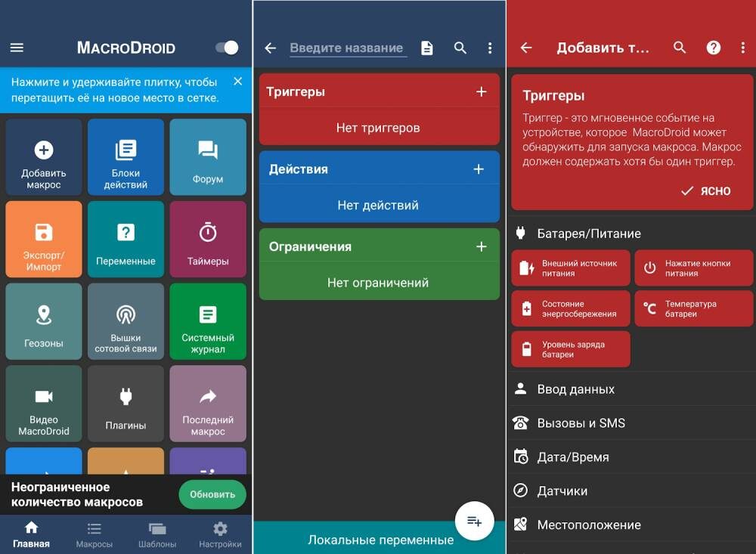Switch to the Настройки bottom tab
The width and height of the screenshot is (756, 554).
(220, 534)
